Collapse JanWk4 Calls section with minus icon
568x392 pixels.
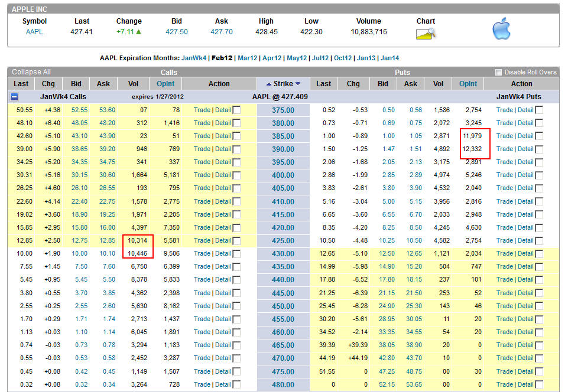[14, 97]
